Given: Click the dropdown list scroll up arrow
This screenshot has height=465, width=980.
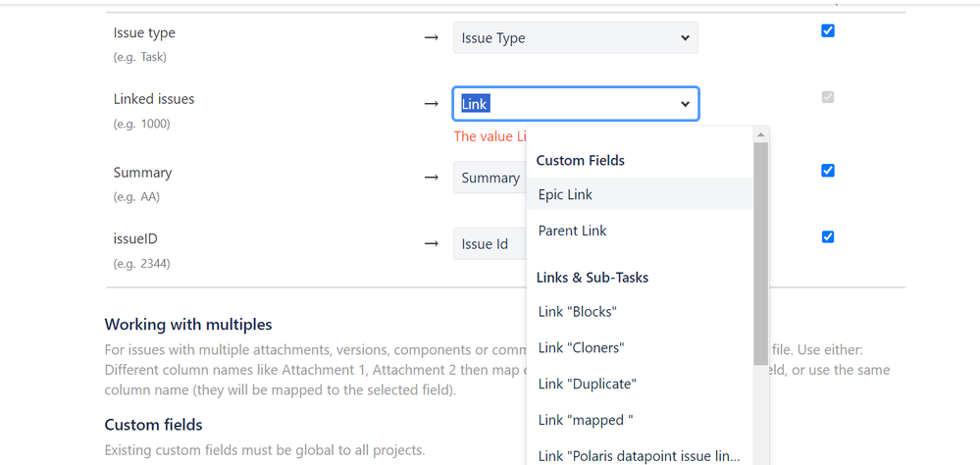Looking at the screenshot, I should (x=760, y=134).
